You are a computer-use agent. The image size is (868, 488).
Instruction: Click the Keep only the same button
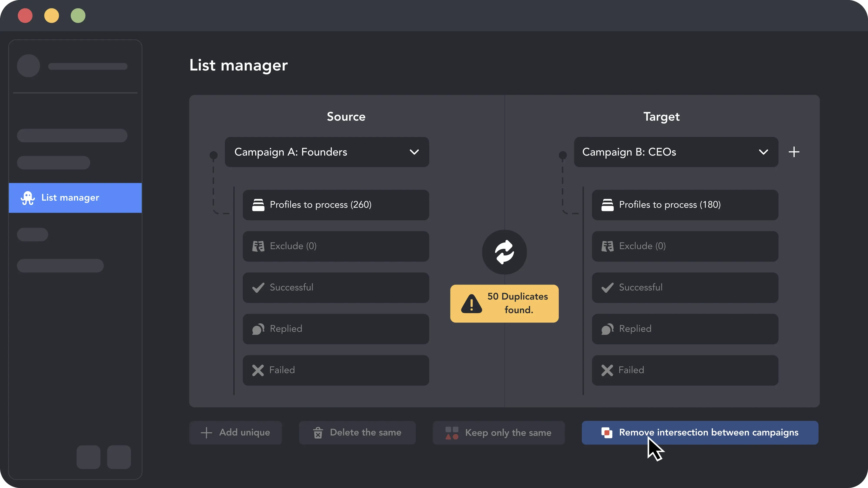(x=498, y=433)
